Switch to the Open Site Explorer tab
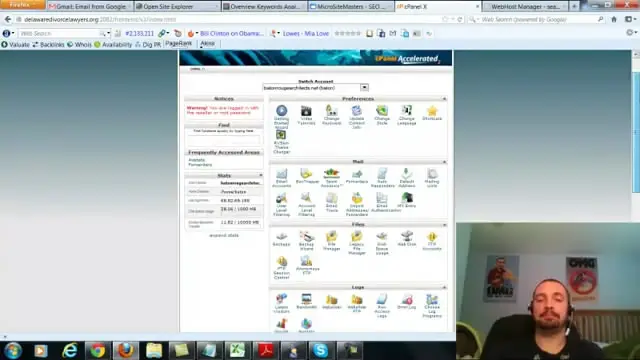This screenshot has width=640, height=360. (177, 7)
